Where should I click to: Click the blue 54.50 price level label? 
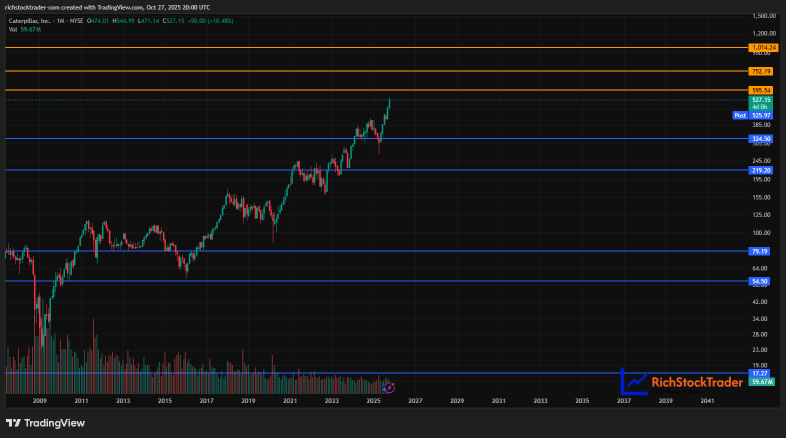(762, 282)
